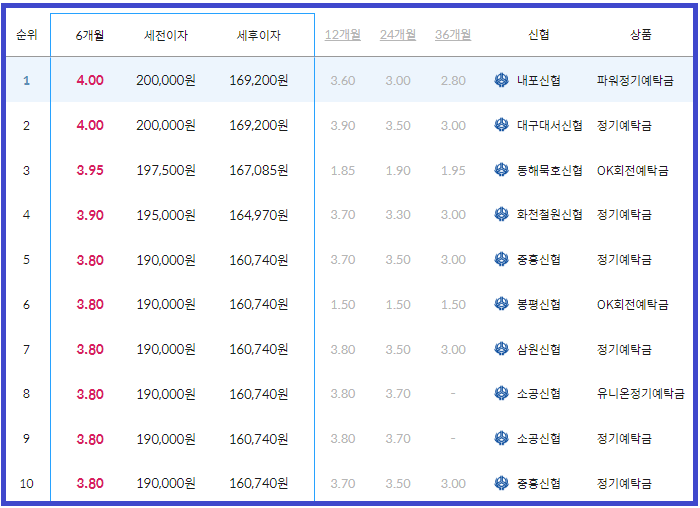Click the 대구대서신협 logo icon

(x=501, y=125)
